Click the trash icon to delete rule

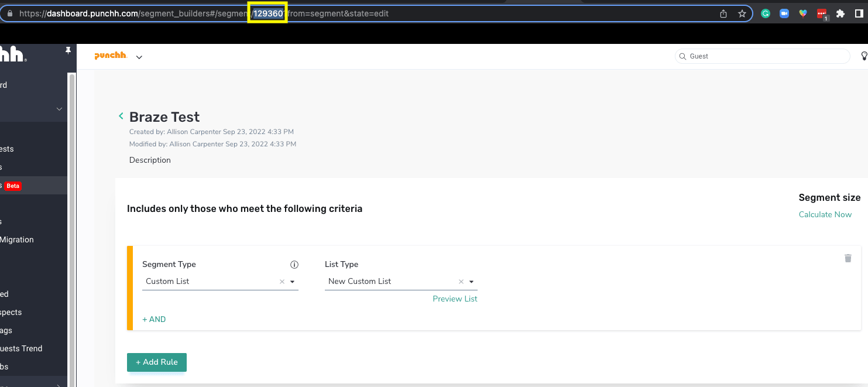848,258
